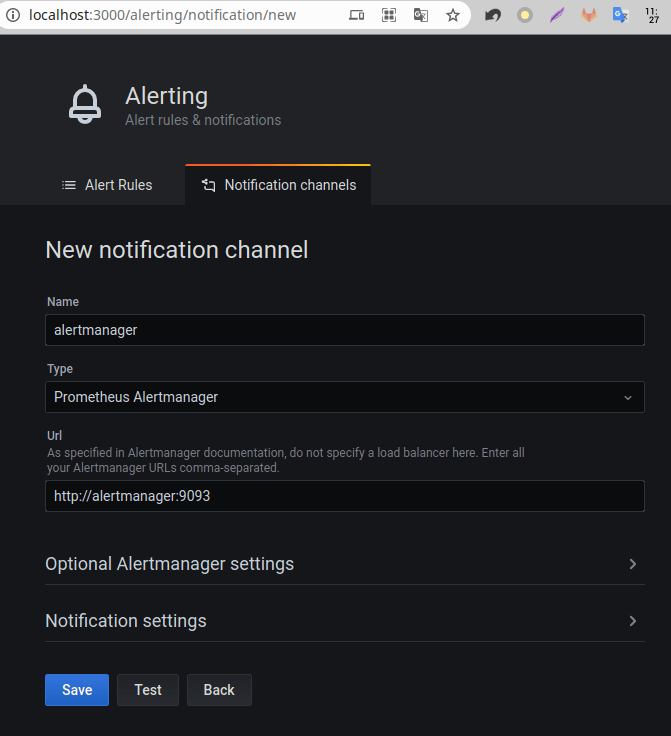Click the send to devices icon
This screenshot has height=736, width=671.
click(x=357, y=15)
